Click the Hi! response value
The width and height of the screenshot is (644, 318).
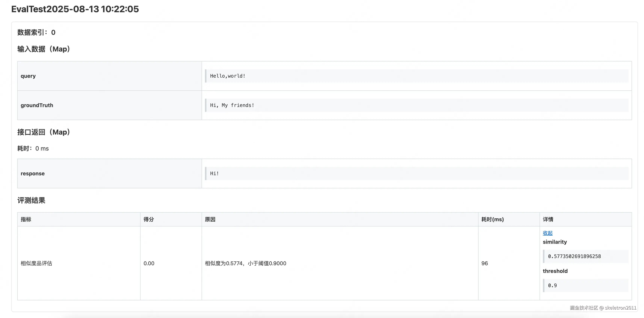click(x=416, y=174)
